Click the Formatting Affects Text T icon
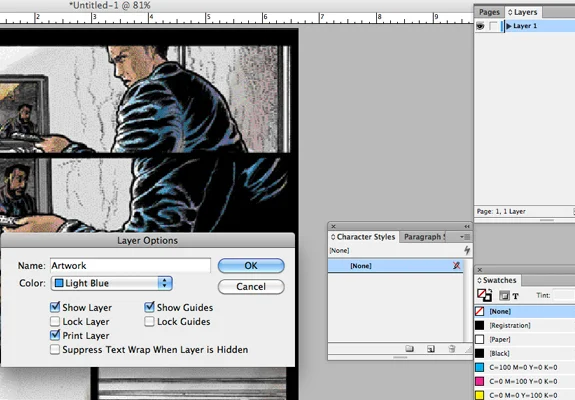The width and height of the screenshot is (575, 400). pos(515,296)
